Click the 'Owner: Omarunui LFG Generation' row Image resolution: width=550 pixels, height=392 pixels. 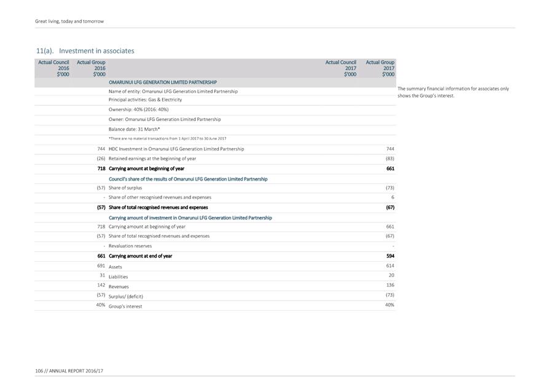pyautogui.click(x=165, y=119)
